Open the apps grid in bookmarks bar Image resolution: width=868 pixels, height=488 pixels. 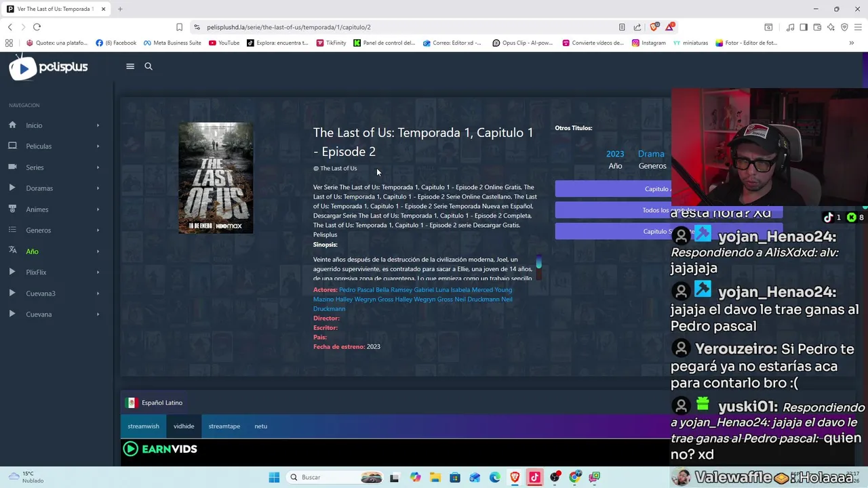[9, 43]
